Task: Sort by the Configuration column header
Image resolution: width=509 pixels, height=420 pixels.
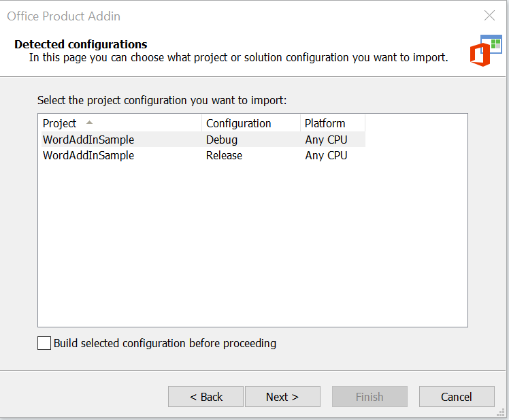Action: pos(251,123)
